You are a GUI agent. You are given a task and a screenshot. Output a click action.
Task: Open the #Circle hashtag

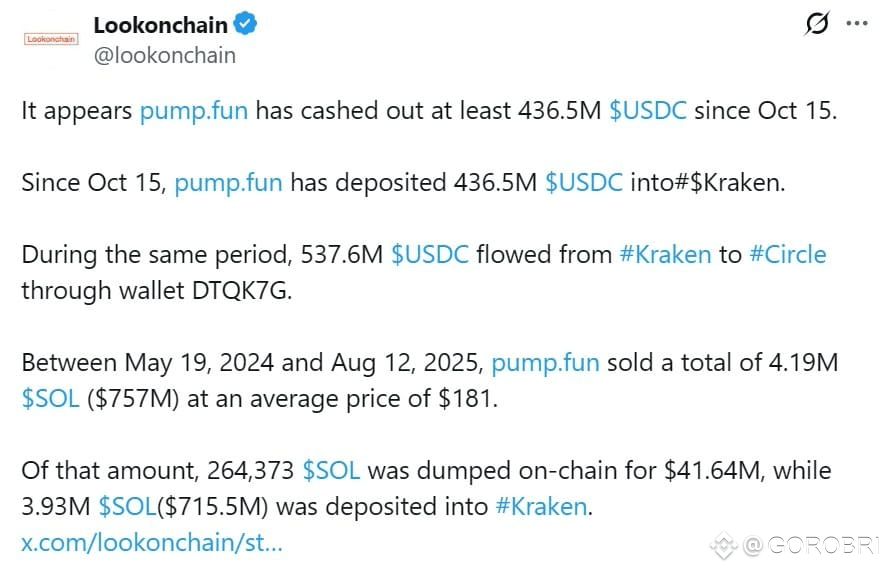788,255
